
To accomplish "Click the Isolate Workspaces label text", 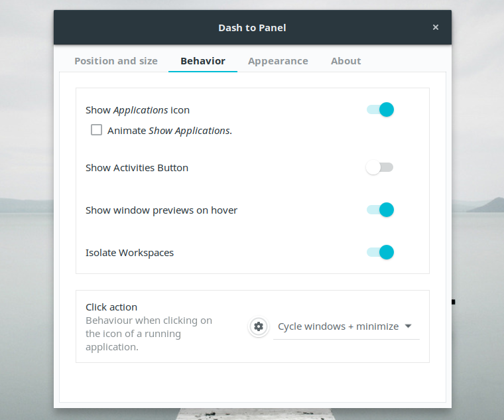I will pos(129,253).
